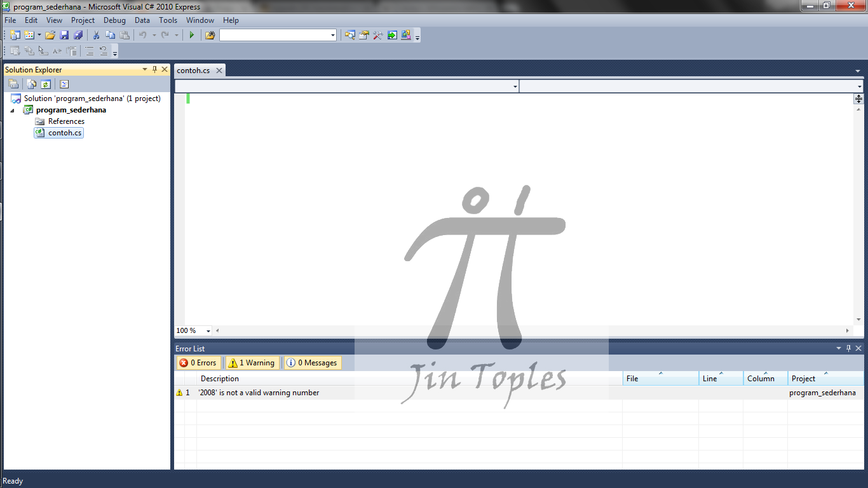The height and width of the screenshot is (488, 868).
Task: Toggle Show All Files in Solution Explorer
Action: coord(31,84)
